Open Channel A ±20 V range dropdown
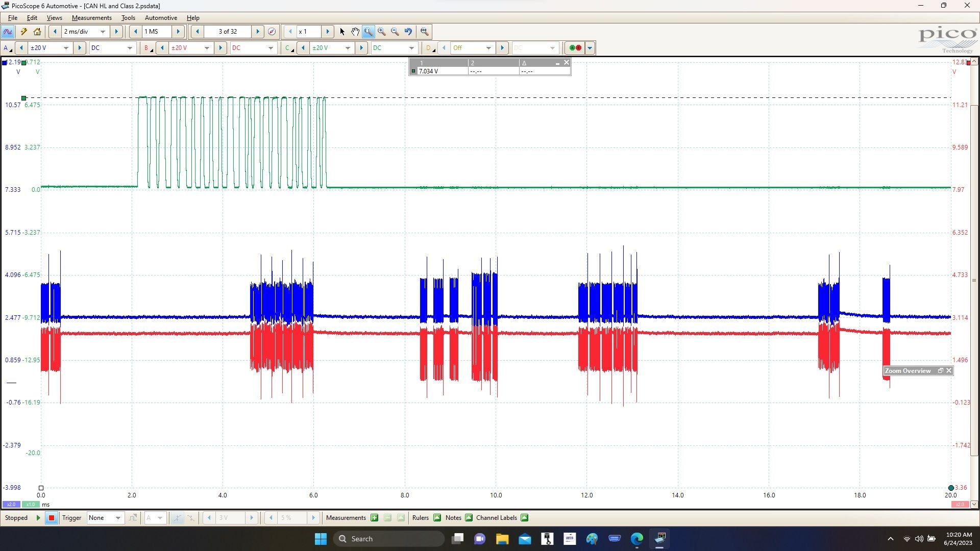 coord(66,47)
